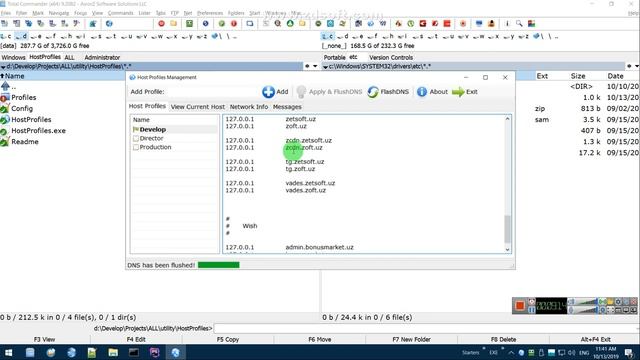Click the F7 New Folder button

pos(411,340)
